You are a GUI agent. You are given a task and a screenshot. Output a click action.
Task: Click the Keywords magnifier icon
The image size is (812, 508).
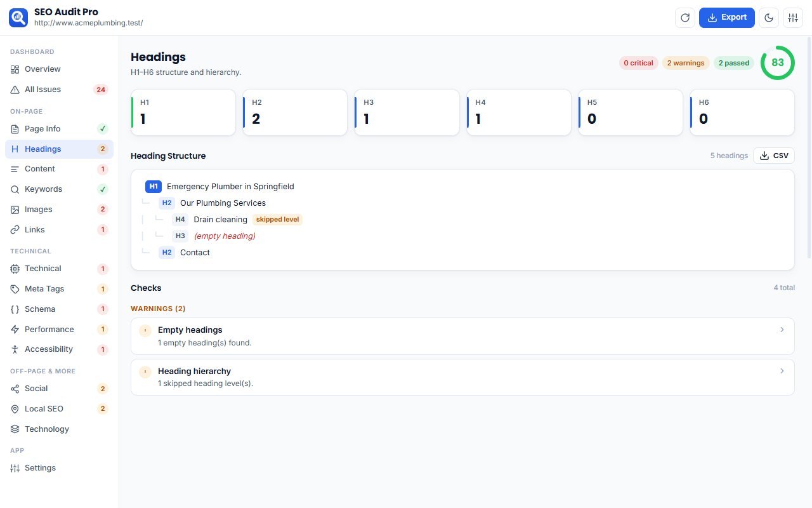[x=15, y=189]
